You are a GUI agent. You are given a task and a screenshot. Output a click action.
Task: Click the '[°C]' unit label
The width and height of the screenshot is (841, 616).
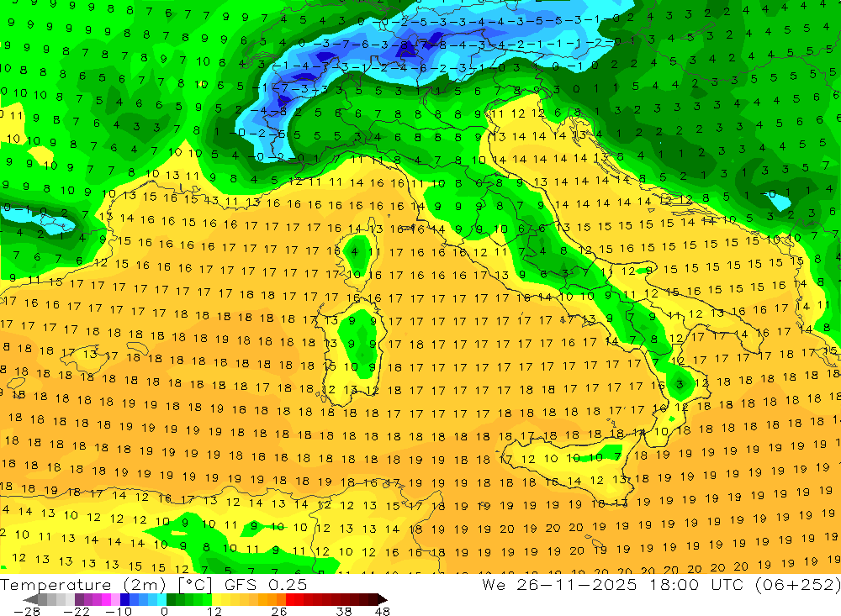196,585
